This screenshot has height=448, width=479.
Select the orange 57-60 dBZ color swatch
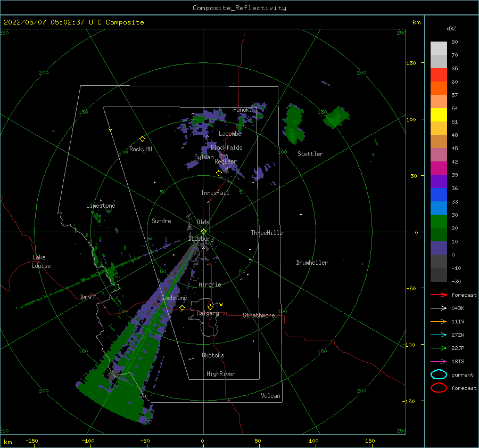(x=439, y=88)
